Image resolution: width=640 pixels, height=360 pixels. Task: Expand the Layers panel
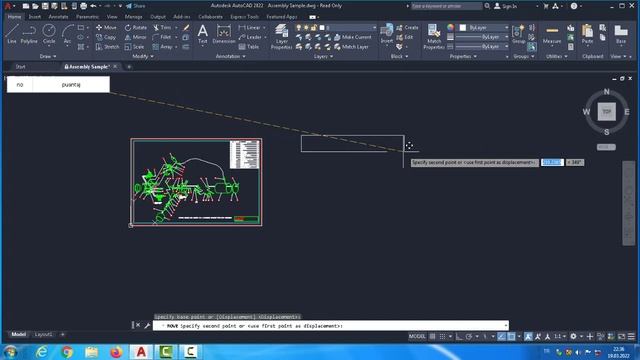(323, 56)
